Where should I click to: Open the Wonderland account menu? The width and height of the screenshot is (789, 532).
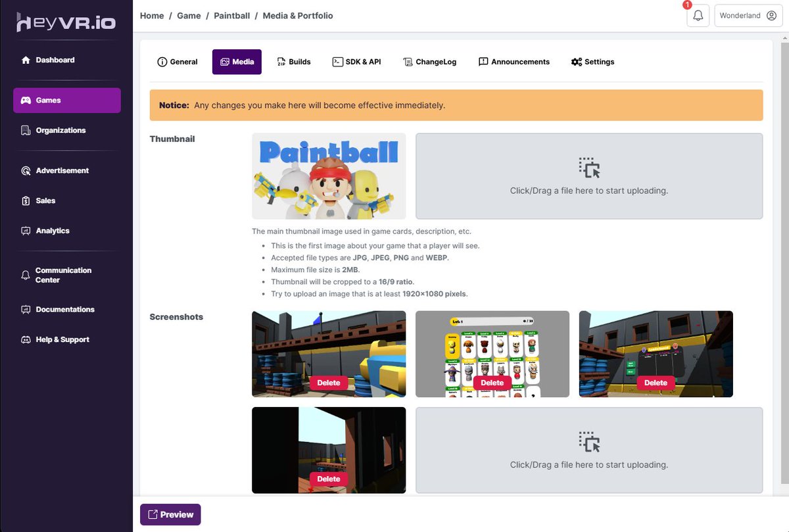click(748, 14)
